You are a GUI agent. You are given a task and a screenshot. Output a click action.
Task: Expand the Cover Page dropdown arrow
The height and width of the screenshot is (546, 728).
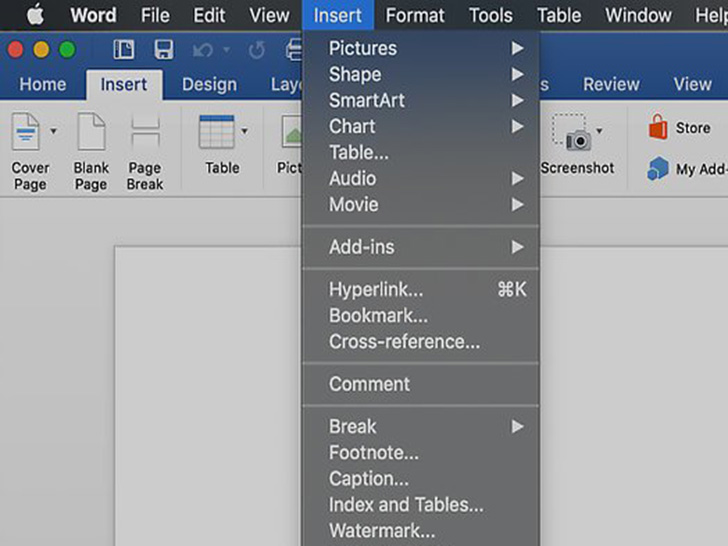tap(53, 131)
